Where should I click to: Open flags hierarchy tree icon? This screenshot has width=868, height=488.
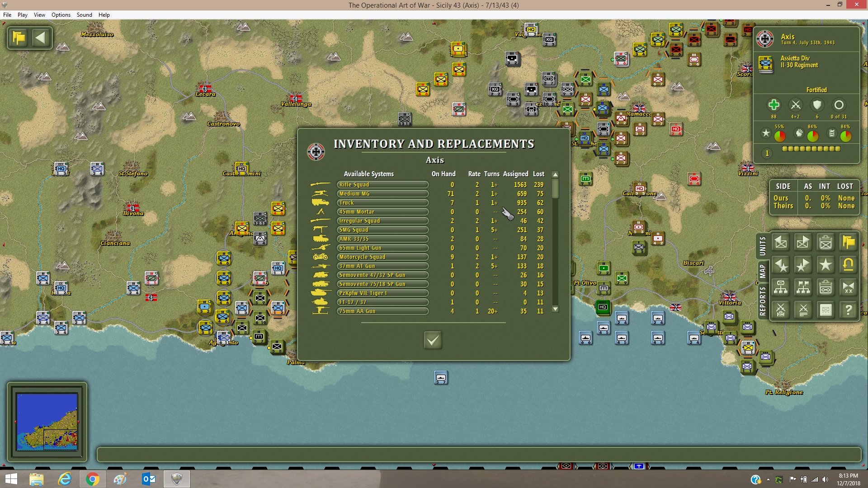[803, 287]
